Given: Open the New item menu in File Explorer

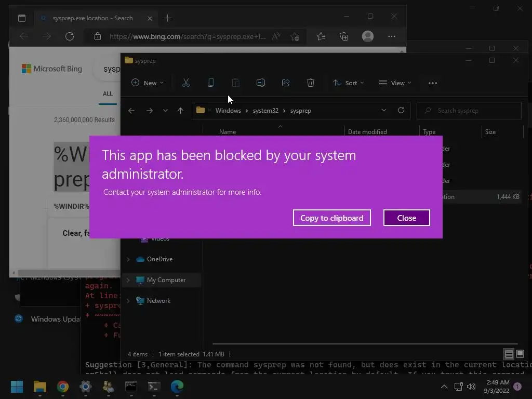Looking at the screenshot, I should (148, 83).
